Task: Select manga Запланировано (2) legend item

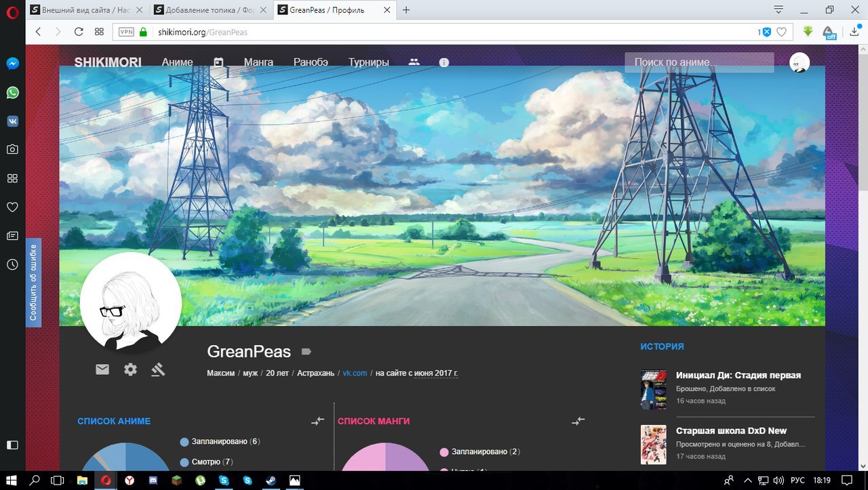Action: pyautogui.click(x=480, y=451)
